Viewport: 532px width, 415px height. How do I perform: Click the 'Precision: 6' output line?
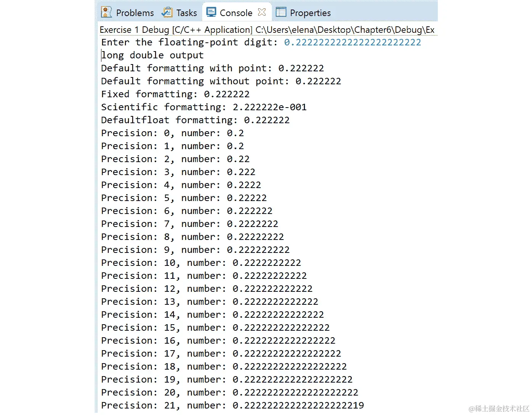pos(187,211)
